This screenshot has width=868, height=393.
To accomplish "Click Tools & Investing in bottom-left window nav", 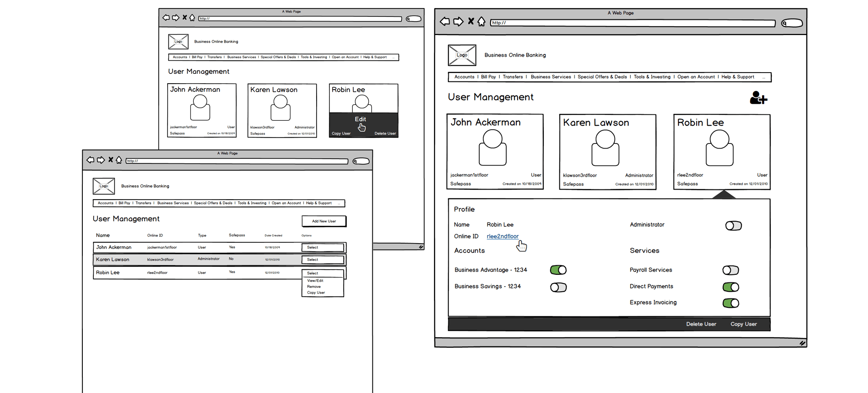I will click(x=252, y=203).
